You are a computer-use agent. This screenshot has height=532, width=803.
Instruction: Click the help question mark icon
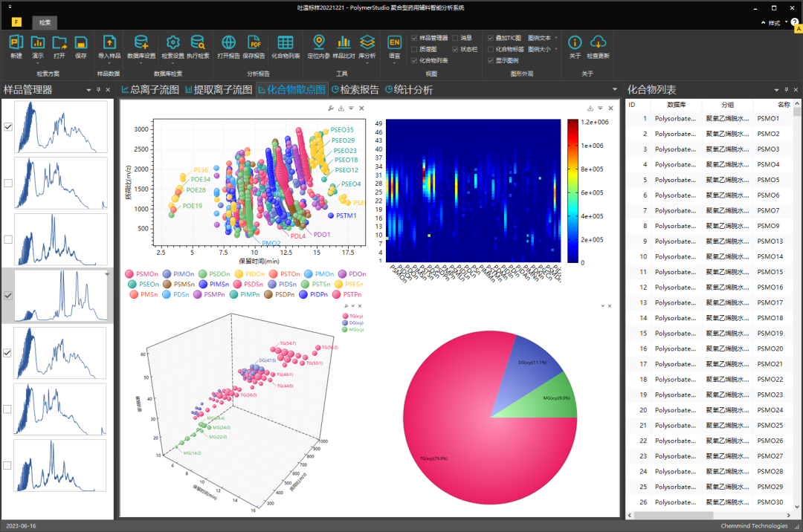(795, 22)
